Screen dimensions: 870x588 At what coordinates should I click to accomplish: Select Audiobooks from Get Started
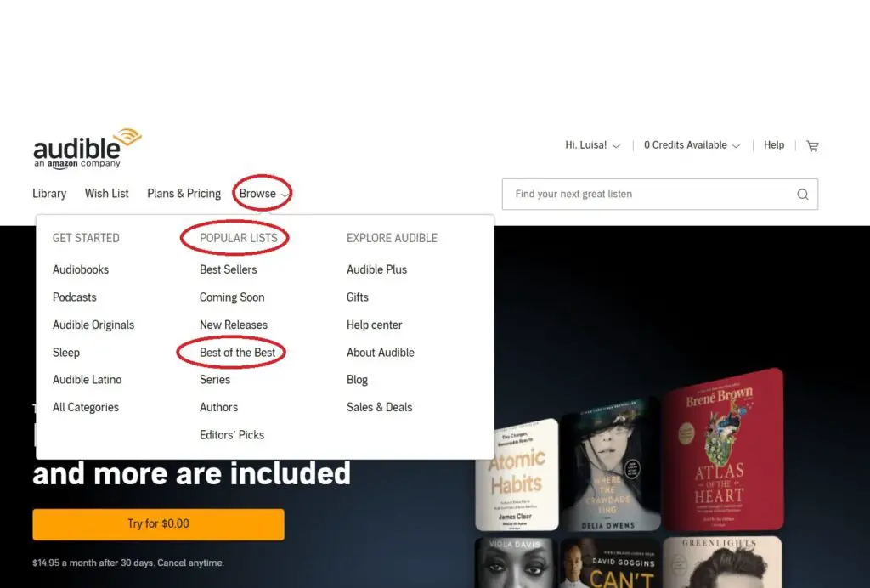click(x=81, y=269)
